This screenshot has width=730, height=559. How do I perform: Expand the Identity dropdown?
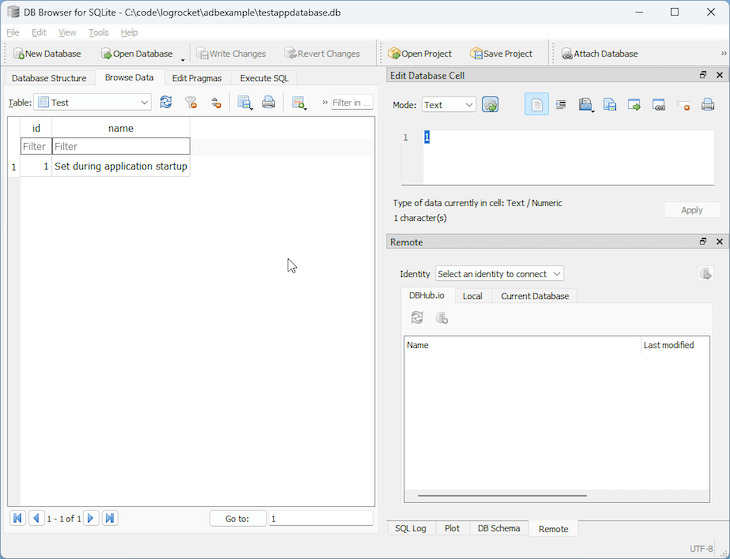[499, 274]
